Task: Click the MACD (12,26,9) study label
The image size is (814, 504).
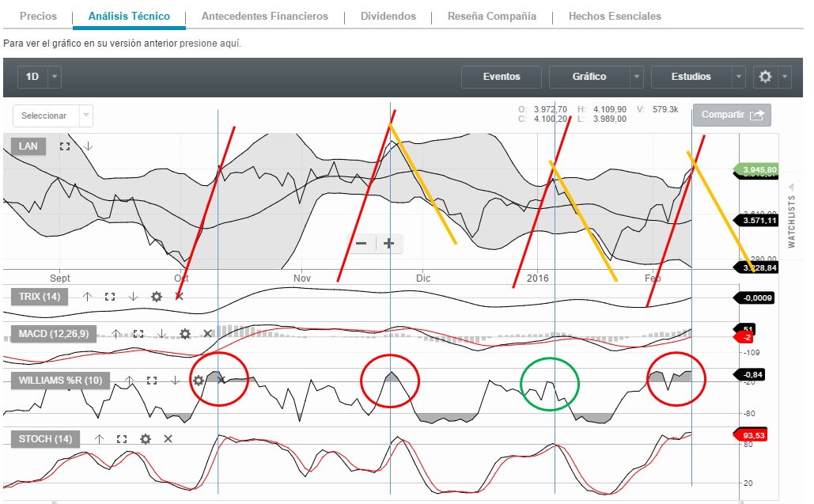Action: pyautogui.click(x=54, y=334)
